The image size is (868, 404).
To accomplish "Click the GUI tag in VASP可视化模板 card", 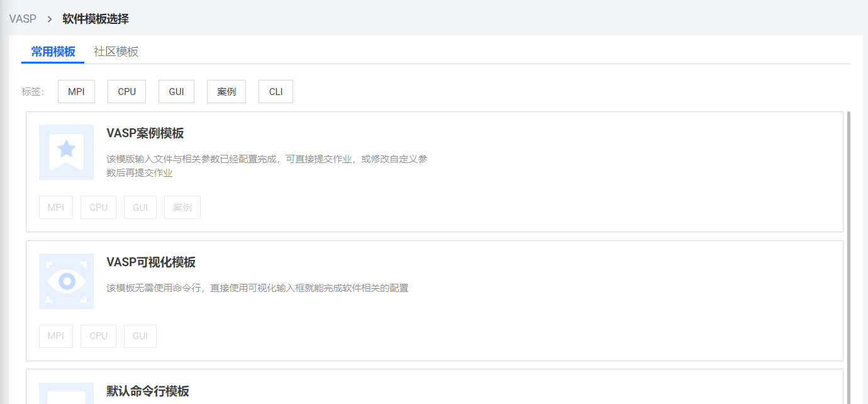I will point(140,336).
